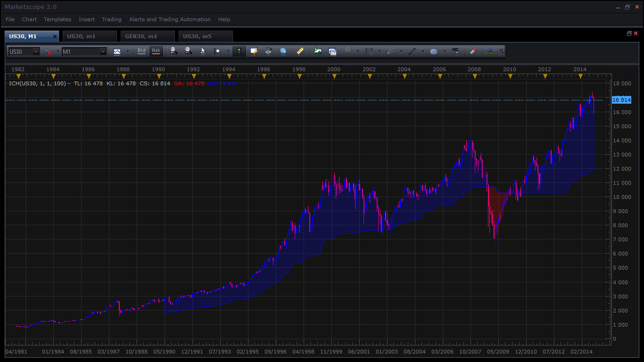Screen dimensions: 644x362
Task: Switch to the GER30, m1 tab
Action: (148, 36)
